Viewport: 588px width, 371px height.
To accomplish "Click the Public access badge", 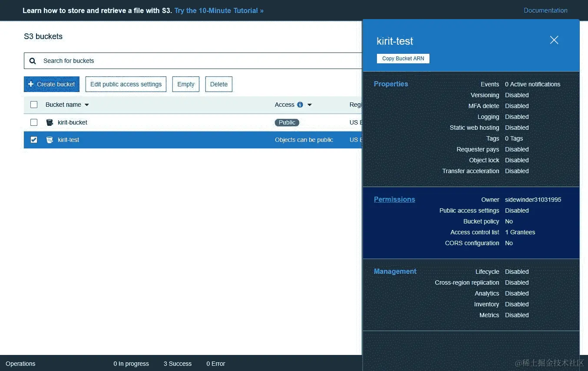I will click(x=287, y=122).
